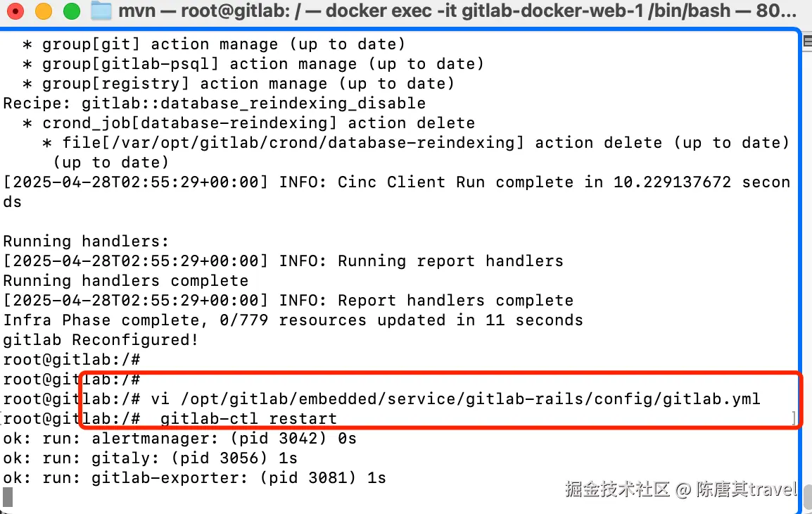Click the 'ok: run: gitlab-exporter' status line
Viewport: 812px width, 514px height.
[x=195, y=477]
